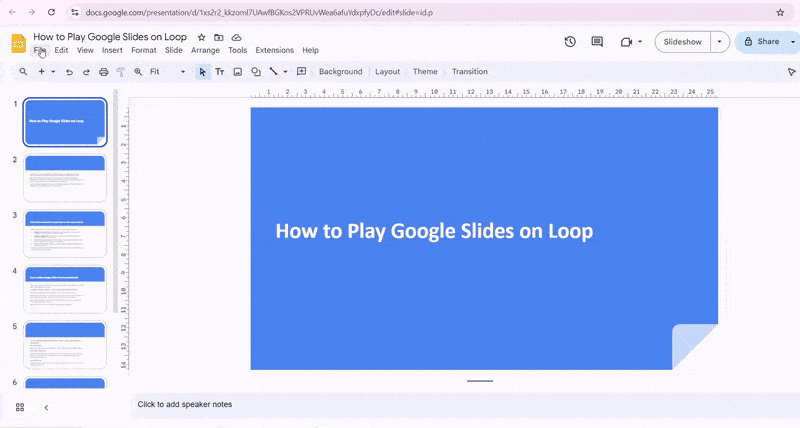
Task: Open the Insert menu
Action: [112, 50]
